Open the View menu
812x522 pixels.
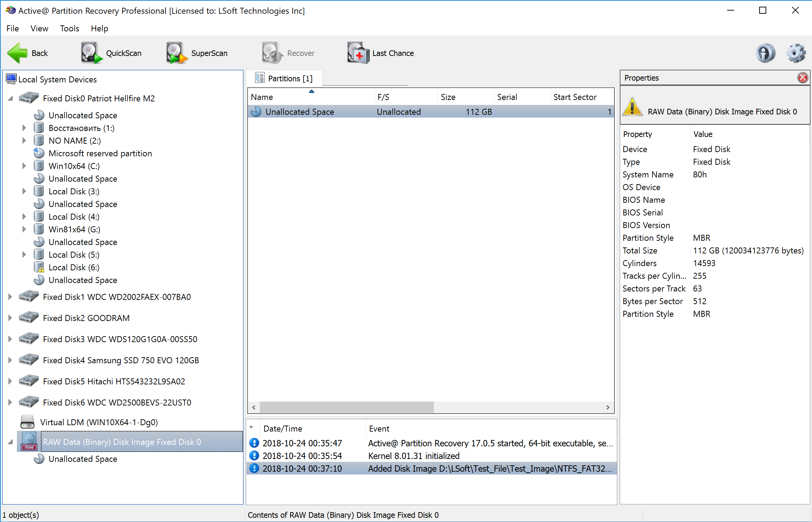coord(39,29)
